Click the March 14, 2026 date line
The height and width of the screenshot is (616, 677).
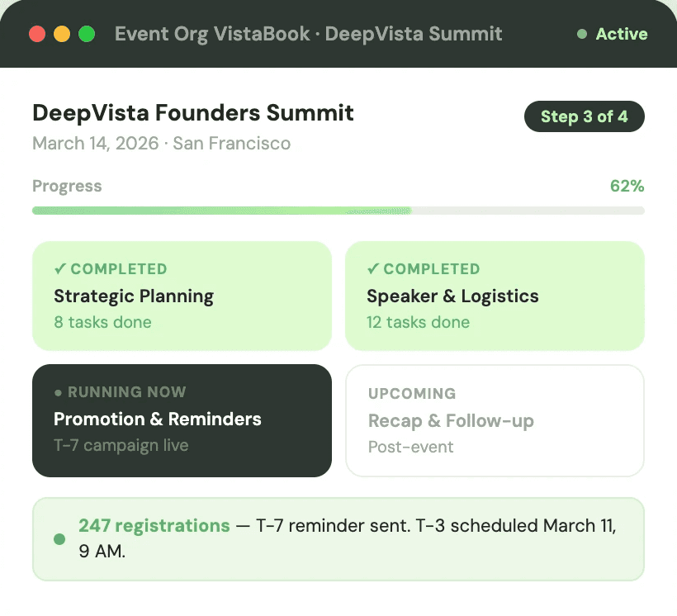tap(161, 143)
